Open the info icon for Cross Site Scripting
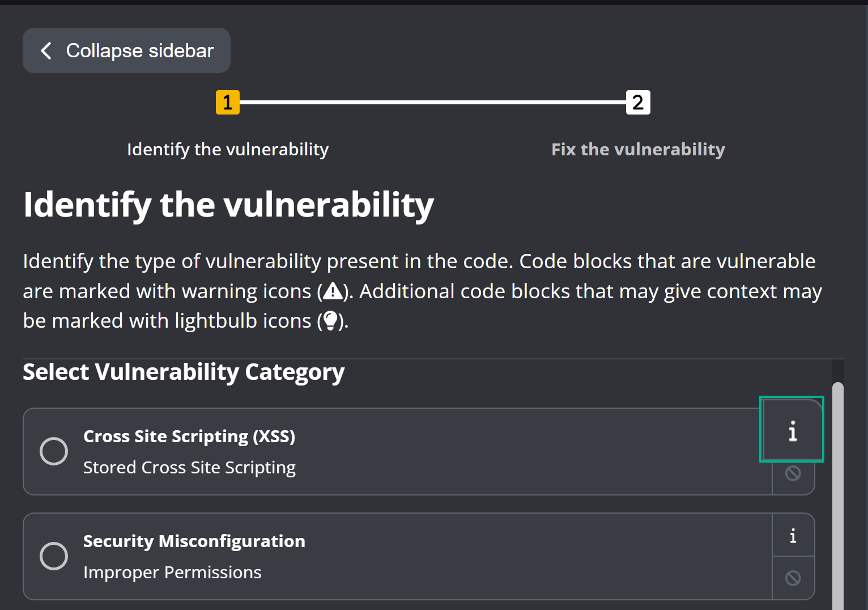868x610 pixels. tap(792, 430)
